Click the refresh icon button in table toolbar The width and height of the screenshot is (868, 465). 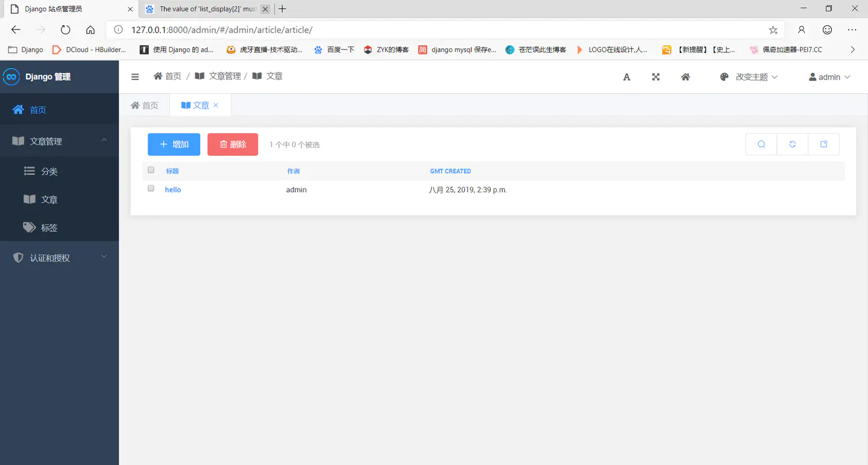793,145
